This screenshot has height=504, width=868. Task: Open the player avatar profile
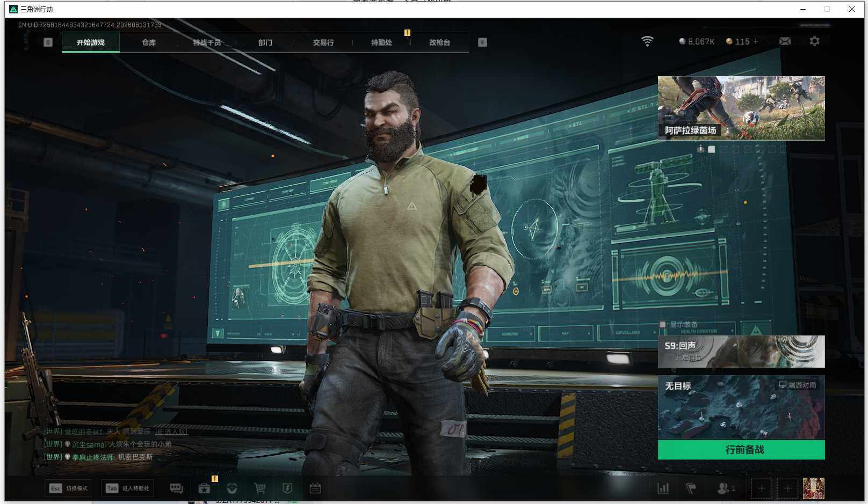coord(813,488)
